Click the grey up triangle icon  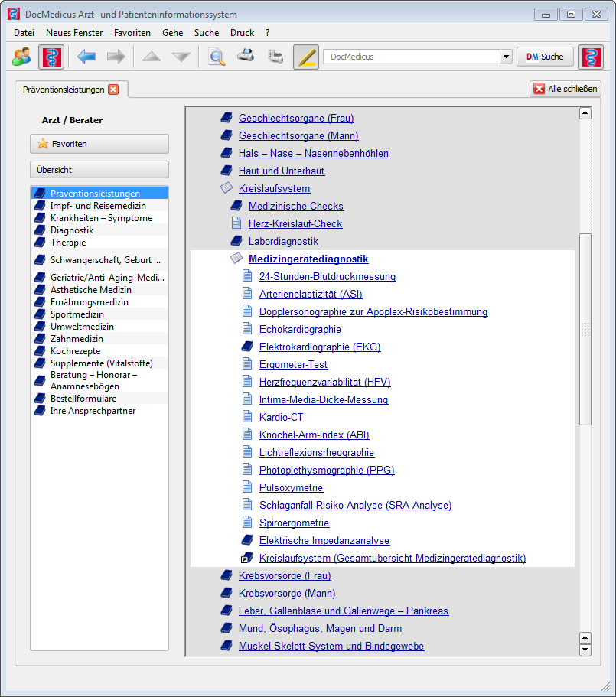click(x=152, y=57)
